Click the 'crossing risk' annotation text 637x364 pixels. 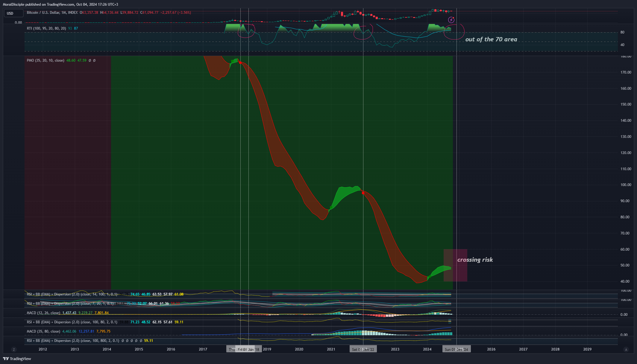point(475,260)
